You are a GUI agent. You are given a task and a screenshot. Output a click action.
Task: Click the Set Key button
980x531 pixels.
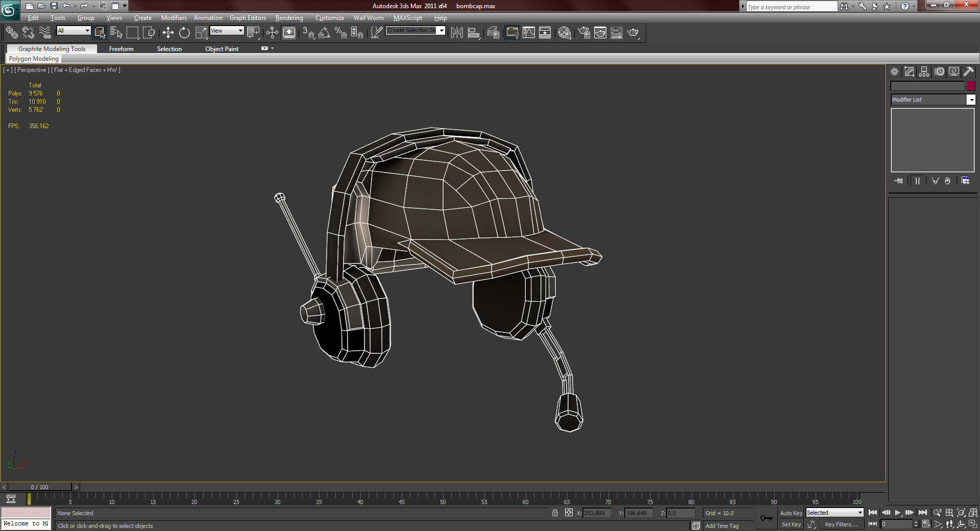coord(791,524)
